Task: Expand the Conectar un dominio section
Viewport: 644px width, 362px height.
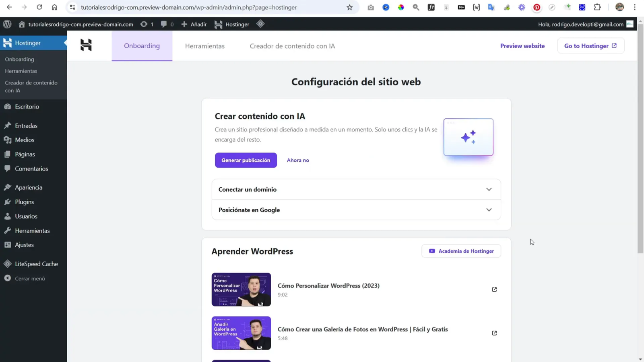Action: pyautogui.click(x=356, y=189)
